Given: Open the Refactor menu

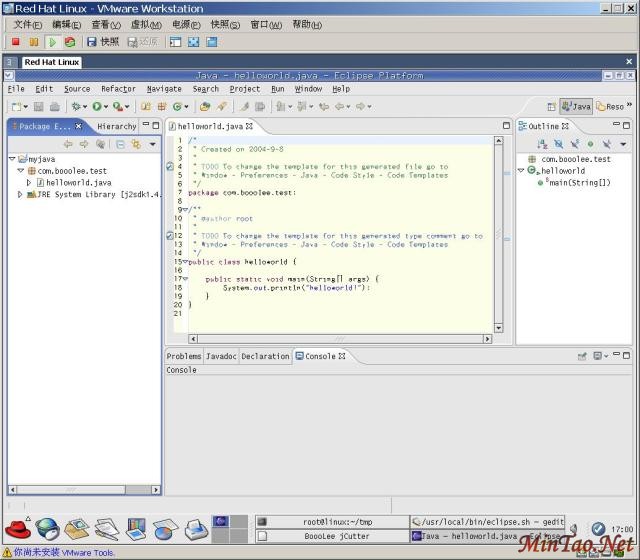Looking at the screenshot, I should click(118, 89).
